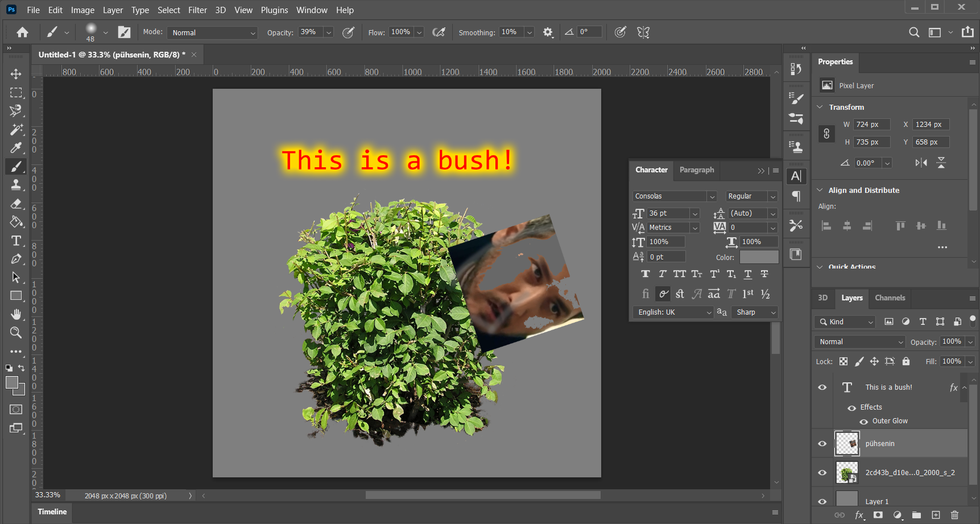Open the Window menu

coord(312,10)
